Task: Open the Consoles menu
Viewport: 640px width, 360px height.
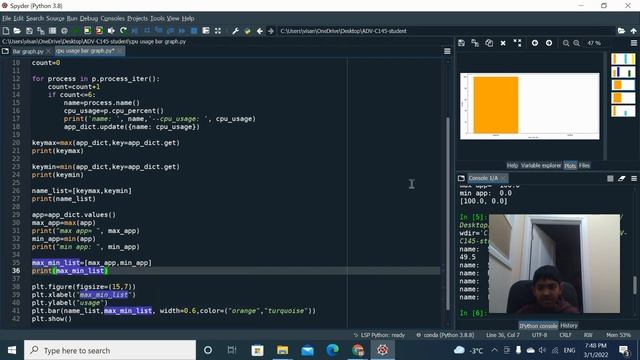Action: click(112, 18)
